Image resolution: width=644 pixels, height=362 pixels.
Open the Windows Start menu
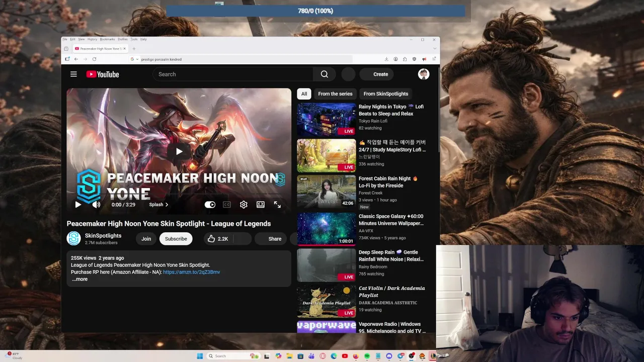pos(200,356)
